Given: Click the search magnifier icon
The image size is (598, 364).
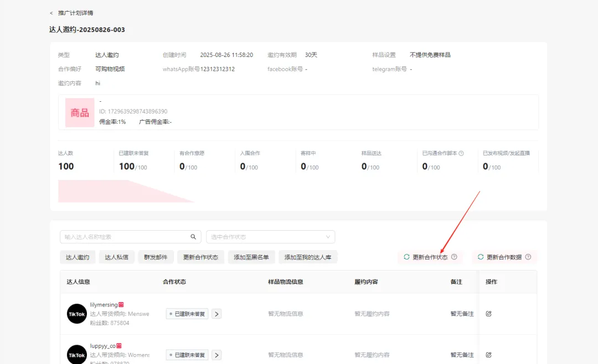Looking at the screenshot, I should point(193,237).
